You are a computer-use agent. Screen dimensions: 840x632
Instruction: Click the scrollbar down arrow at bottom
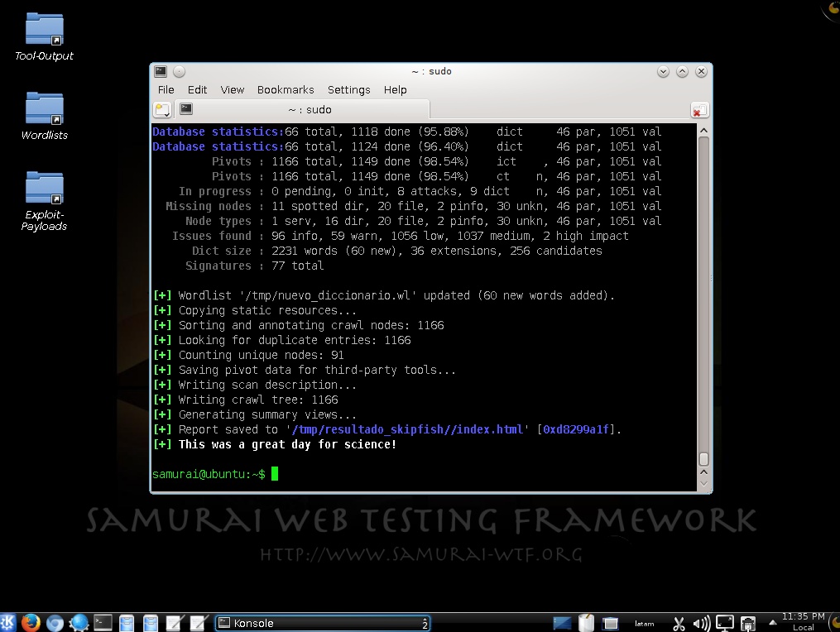[704, 484]
